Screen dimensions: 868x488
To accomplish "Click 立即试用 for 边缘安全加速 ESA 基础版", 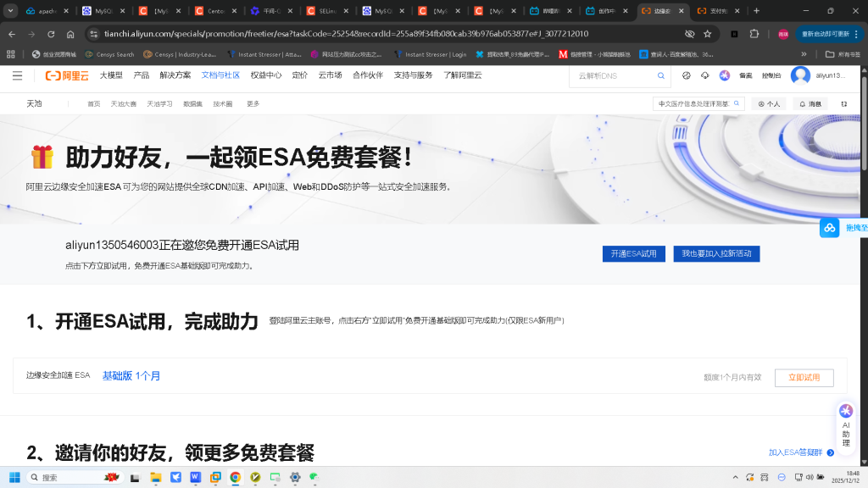I will click(803, 378).
